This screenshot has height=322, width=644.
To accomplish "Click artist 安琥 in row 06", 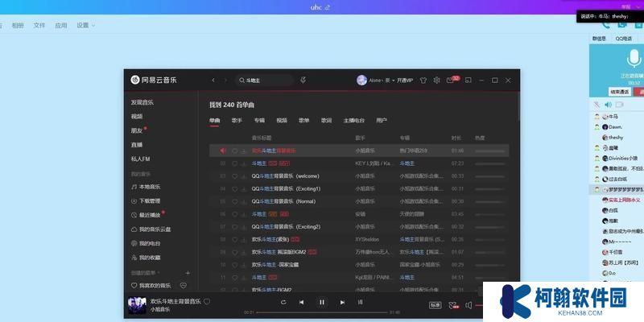I will tap(360, 214).
